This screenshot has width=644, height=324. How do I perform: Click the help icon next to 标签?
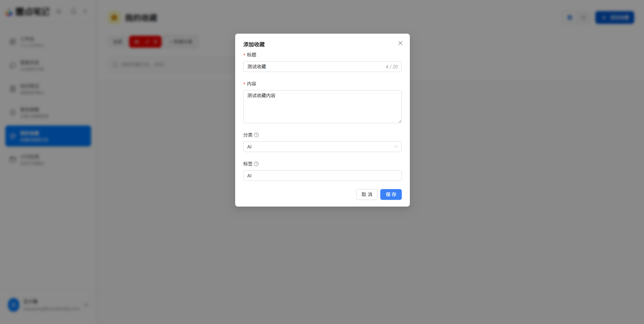[256, 164]
